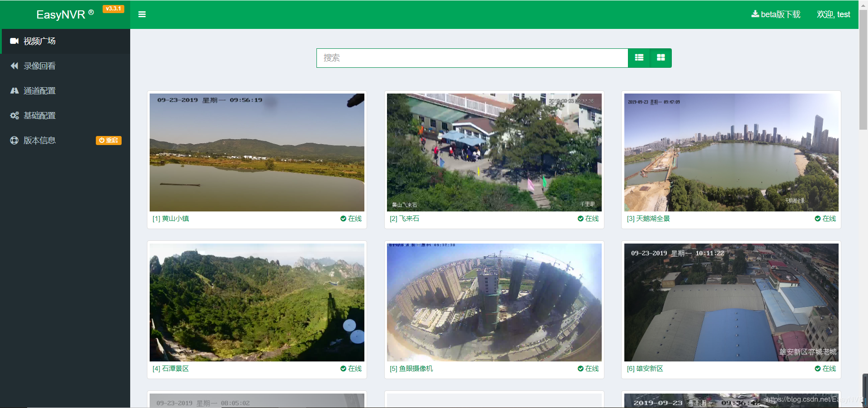Screen dimensions: 868x408
Task: Go to 基础配置 in sidebar
Action: [x=65, y=116]
